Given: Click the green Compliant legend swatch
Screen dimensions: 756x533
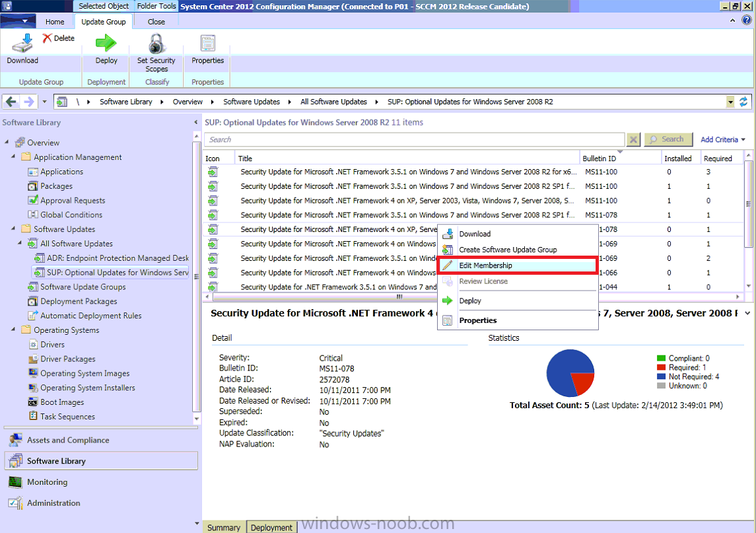Looking at the screenshot, I should (x=661, y=359).
